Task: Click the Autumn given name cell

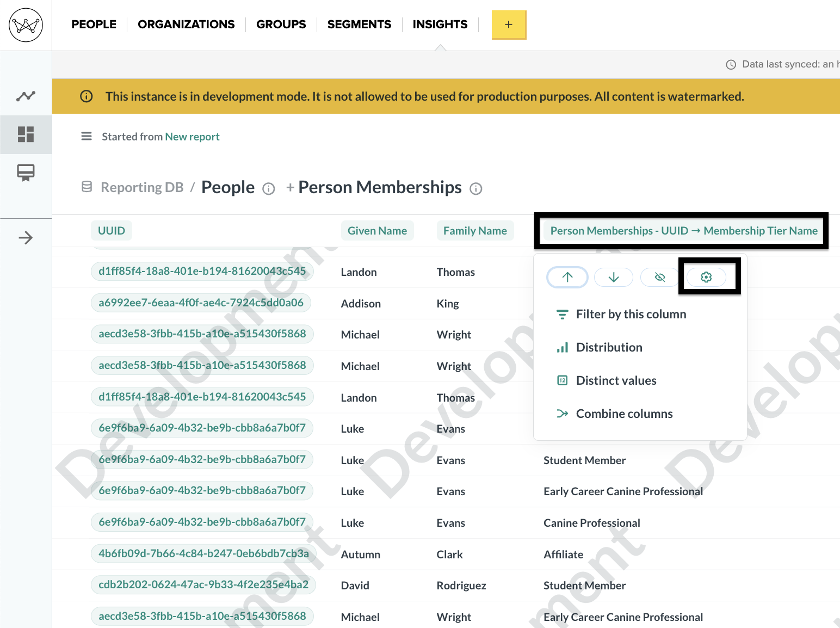Action: (361, 555)
